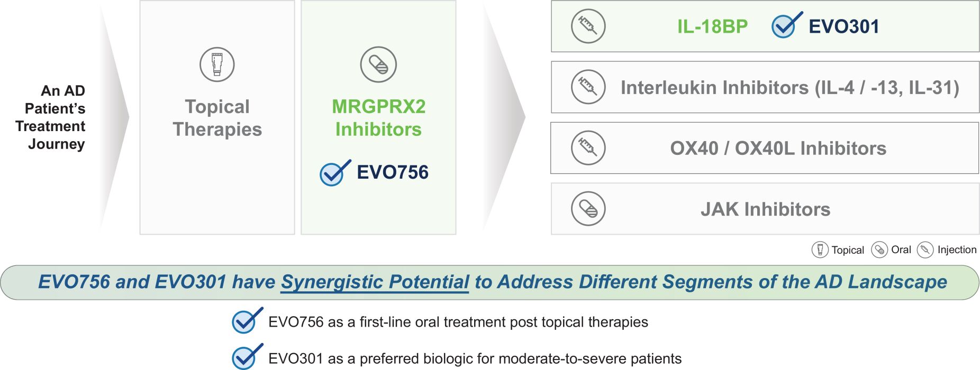Image resolution: width=980 pixels, height=370 pixels.
Task: Click the checkmark next to EVO301 in IL-18BP row
Action: pos(785,26)
